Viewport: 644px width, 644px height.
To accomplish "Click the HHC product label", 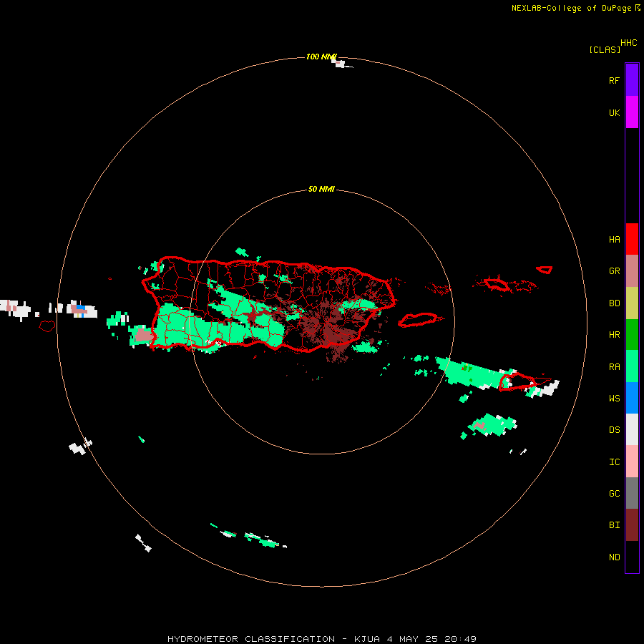I will 628,43.
